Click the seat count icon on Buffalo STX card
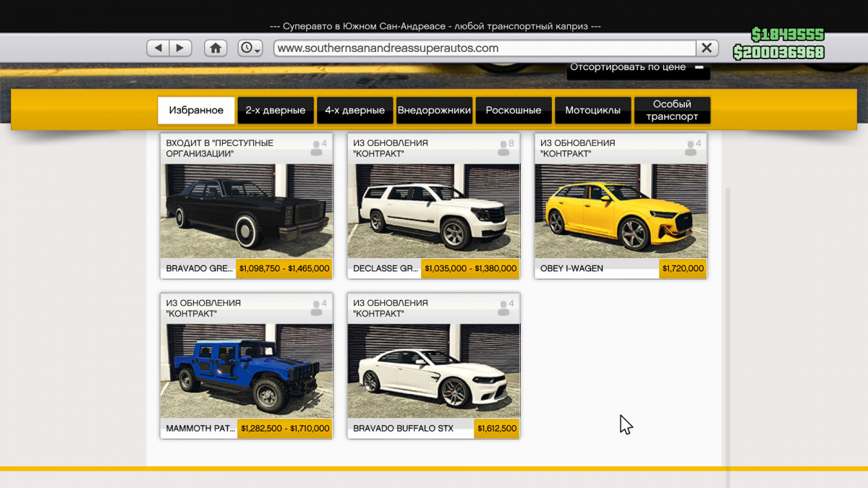The height and width of the screenshot is (488, 868). (506, 308)
